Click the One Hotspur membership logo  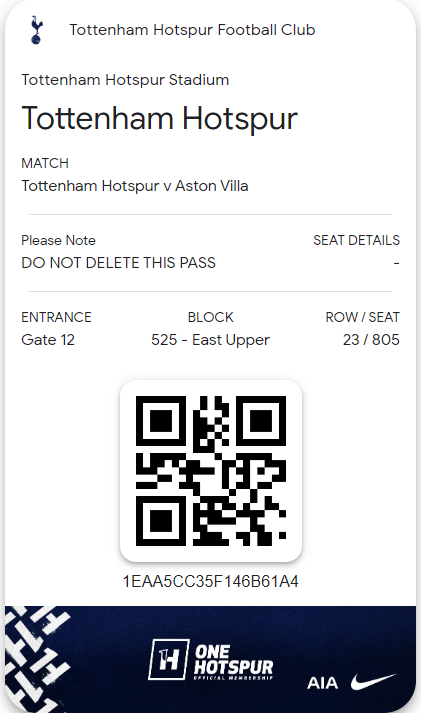[210, 660]
